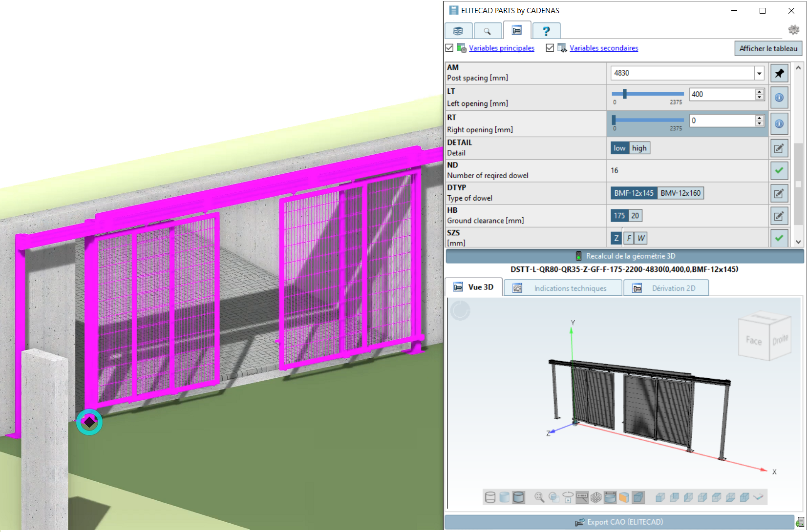
Task: Click zoom-to-fit magnifier in 3D toolbar
Action: point(539,497)
